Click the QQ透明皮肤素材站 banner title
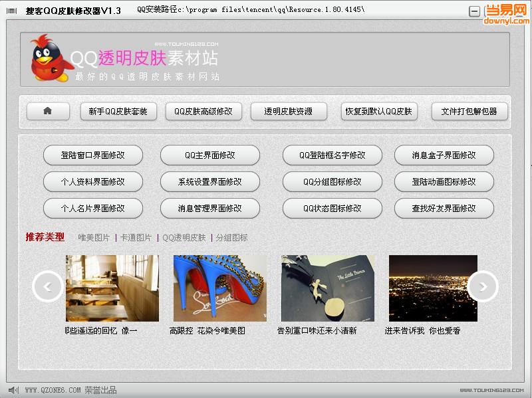Screen dimensions: 532x398 coord(144,58)
